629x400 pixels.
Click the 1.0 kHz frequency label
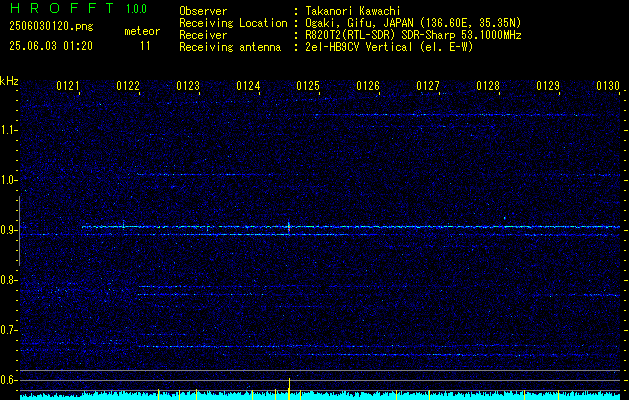pyautogui.click(x=7, y=181)
